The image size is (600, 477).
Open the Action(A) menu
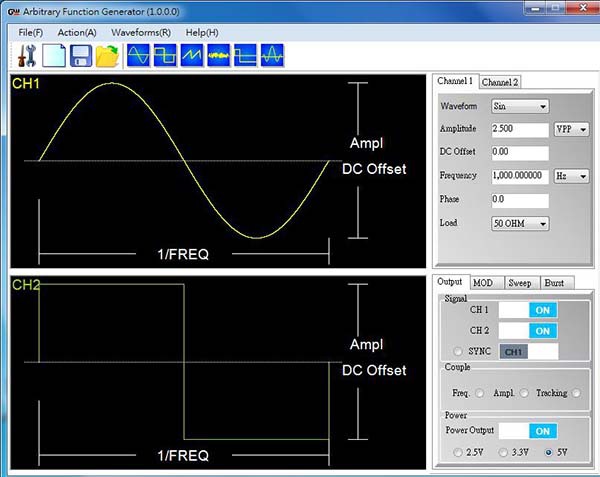77,33
